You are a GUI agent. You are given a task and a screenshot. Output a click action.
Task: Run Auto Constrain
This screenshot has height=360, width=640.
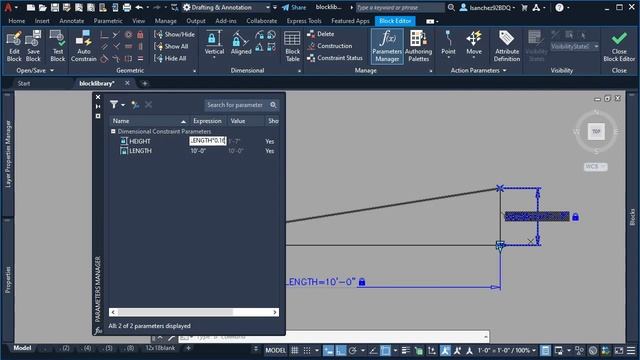[x=84, y=46]
